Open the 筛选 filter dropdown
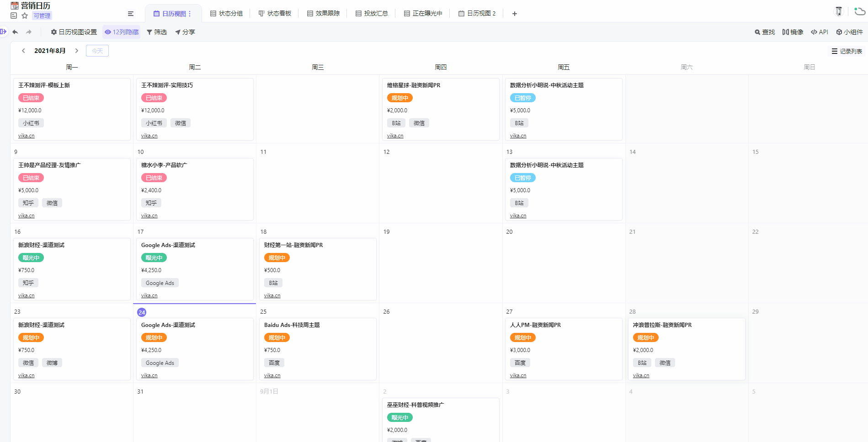This screenshot has height=442, width=868. pos(157,32)
